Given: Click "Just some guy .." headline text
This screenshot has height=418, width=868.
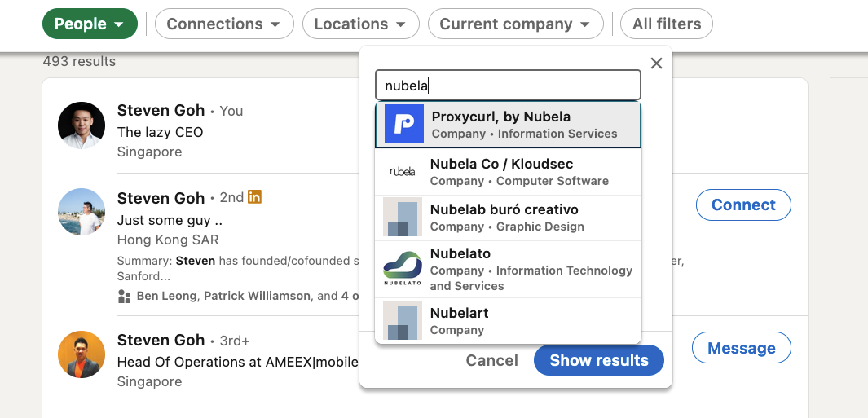Looking at the screenshot, I should point(170,220).
